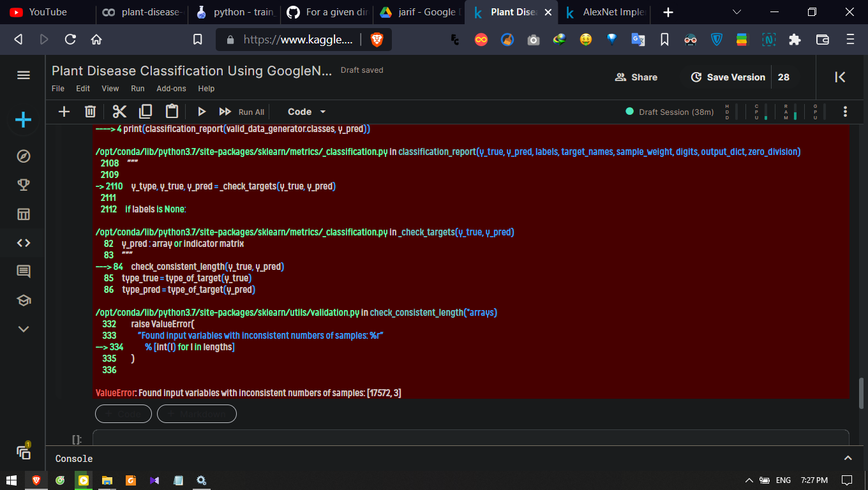Image resolution: width=868 pixels, height=490 pixels.
Task: Open Discussions comment icon in sidebar
Action: pos(24,272)
